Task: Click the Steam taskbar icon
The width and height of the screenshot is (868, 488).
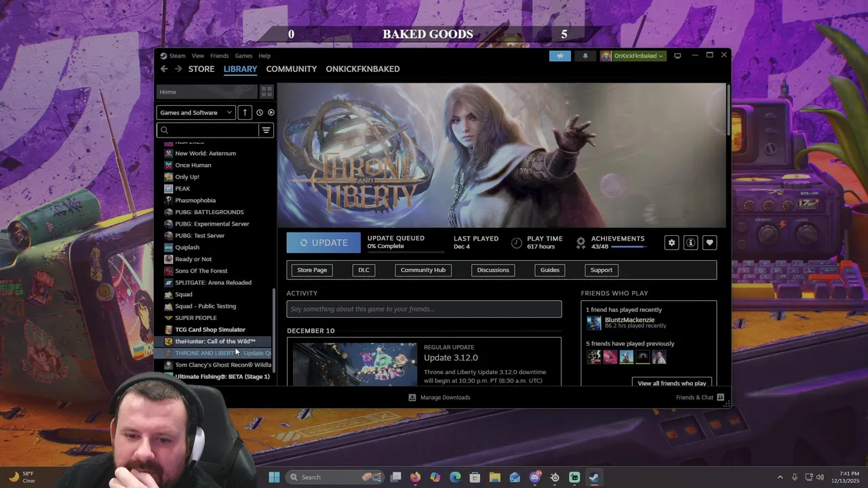Action: [x=594, y=477]
